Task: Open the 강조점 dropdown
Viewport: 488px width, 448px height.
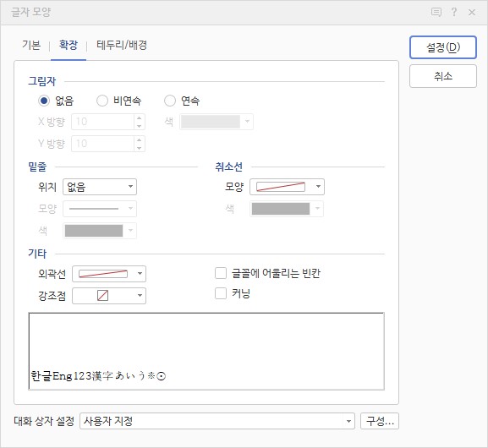Action: [x=109, y=296]
